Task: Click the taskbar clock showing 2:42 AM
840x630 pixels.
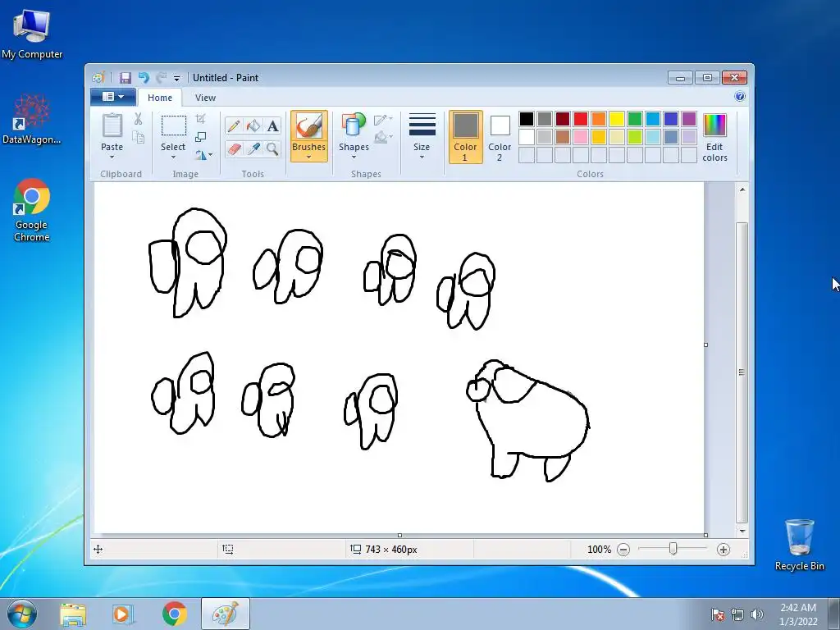Action: pos(798,614)
